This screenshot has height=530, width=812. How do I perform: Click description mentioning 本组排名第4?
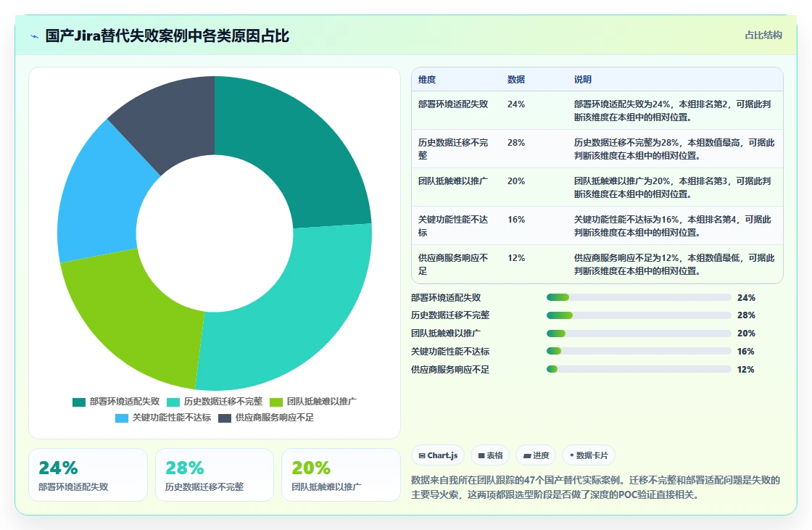673,226
